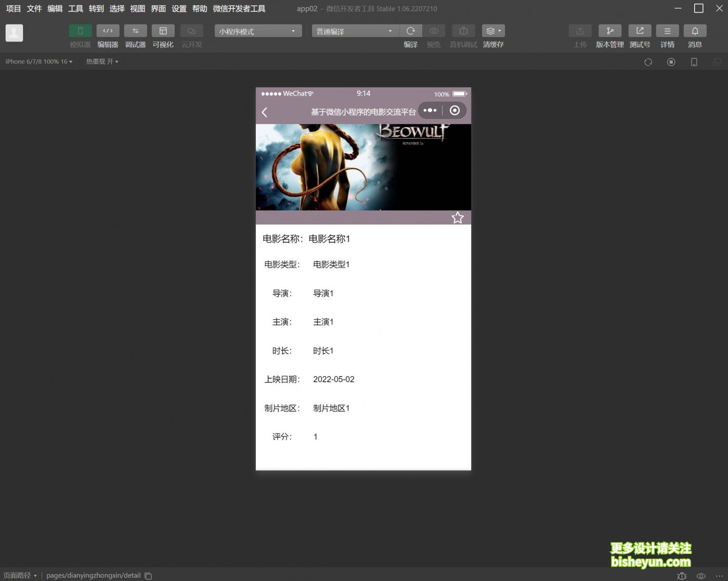Click the test account icon
Viewport: 728px width, 581px height.
640,31
